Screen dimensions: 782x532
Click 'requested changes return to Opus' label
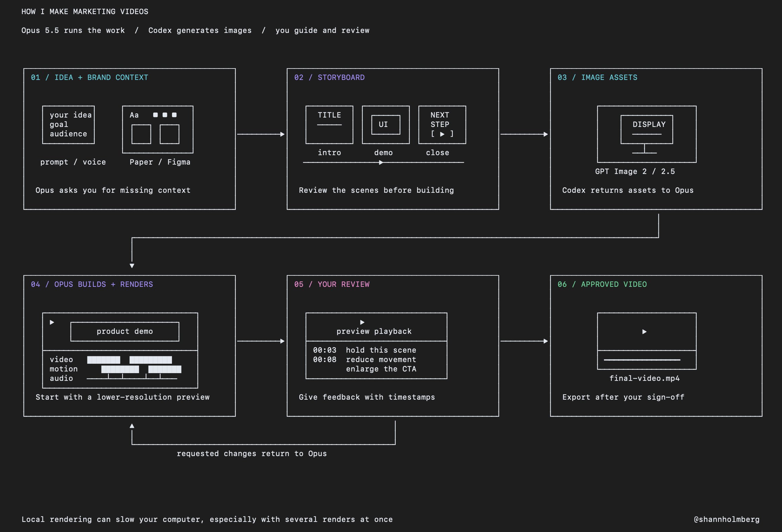252,454
